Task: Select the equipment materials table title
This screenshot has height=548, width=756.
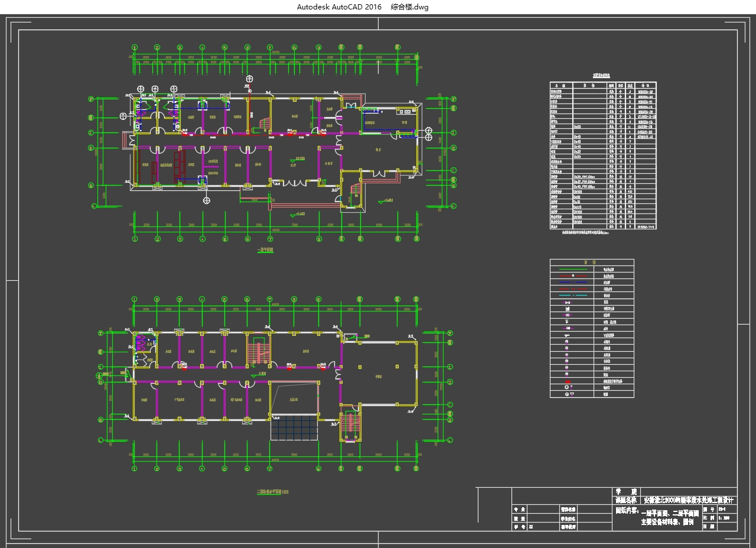Action: (x=602, y=75)
